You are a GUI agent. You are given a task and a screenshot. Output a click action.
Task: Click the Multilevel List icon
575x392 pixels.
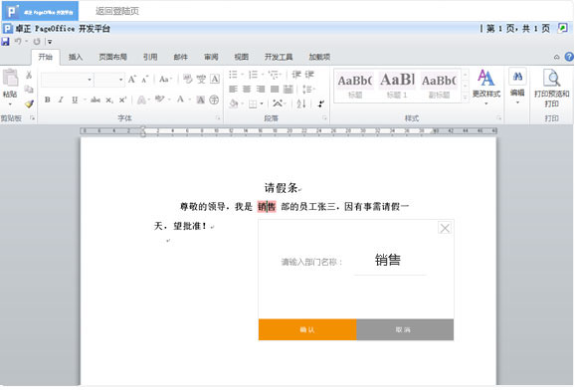coord(274,75)
